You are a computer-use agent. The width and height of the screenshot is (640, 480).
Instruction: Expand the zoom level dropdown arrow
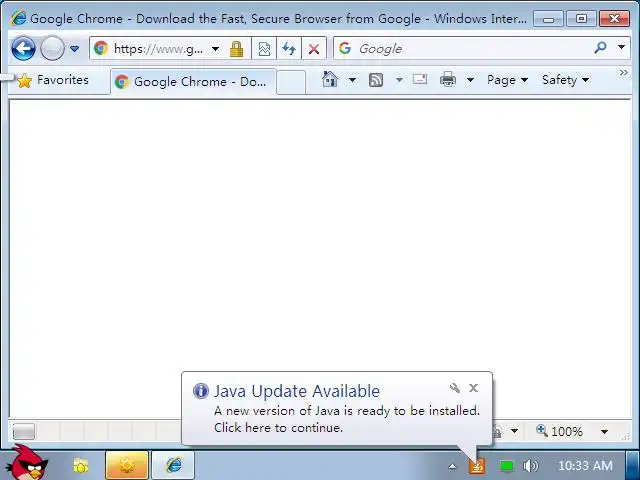[x=604, y=431]
